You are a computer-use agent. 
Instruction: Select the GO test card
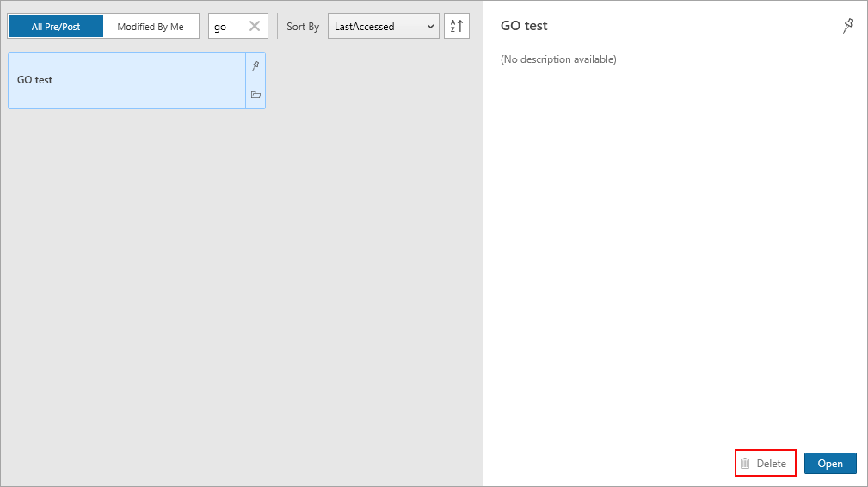coord(126,80)
